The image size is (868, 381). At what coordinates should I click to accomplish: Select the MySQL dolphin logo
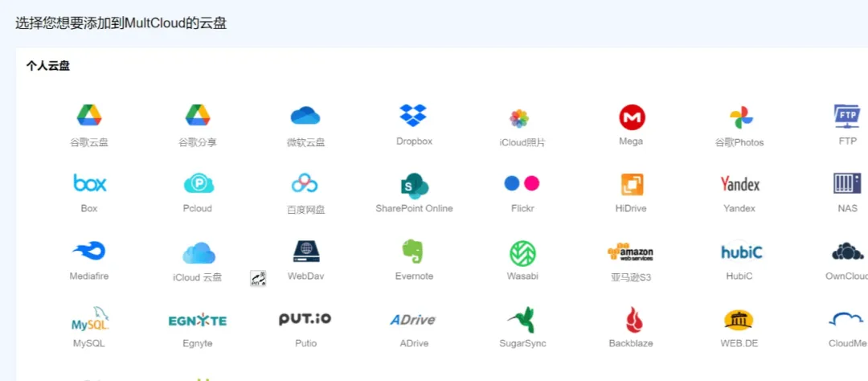pyautogui.click(x=90, y=319)
